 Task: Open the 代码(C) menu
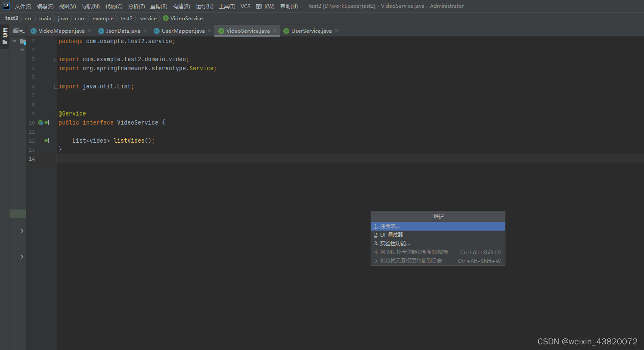tap(114, 6)
